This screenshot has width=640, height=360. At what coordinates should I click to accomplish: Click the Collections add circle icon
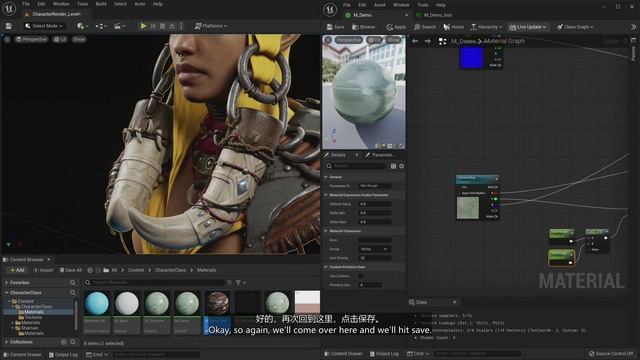tap(64, 342)
